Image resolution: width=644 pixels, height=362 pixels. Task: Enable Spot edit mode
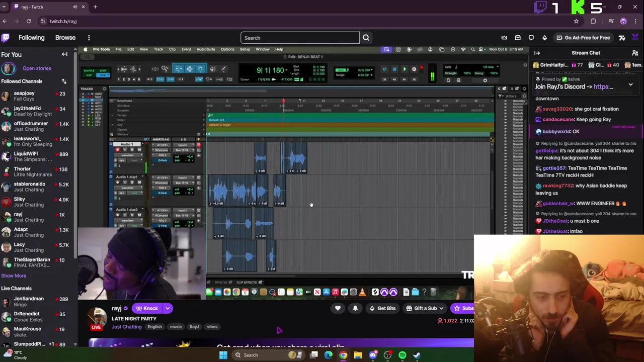(102, 71)
